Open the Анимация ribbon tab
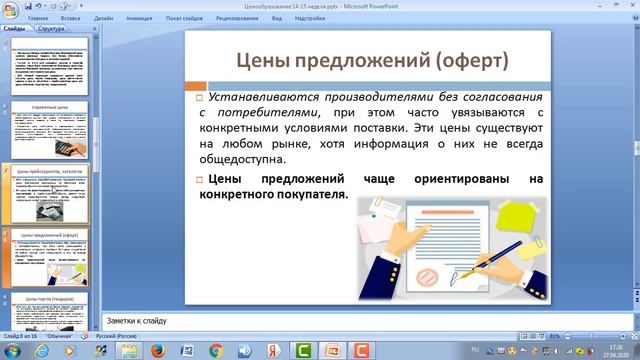Viewport: 640px width, 360px height. tap(139, 18)
